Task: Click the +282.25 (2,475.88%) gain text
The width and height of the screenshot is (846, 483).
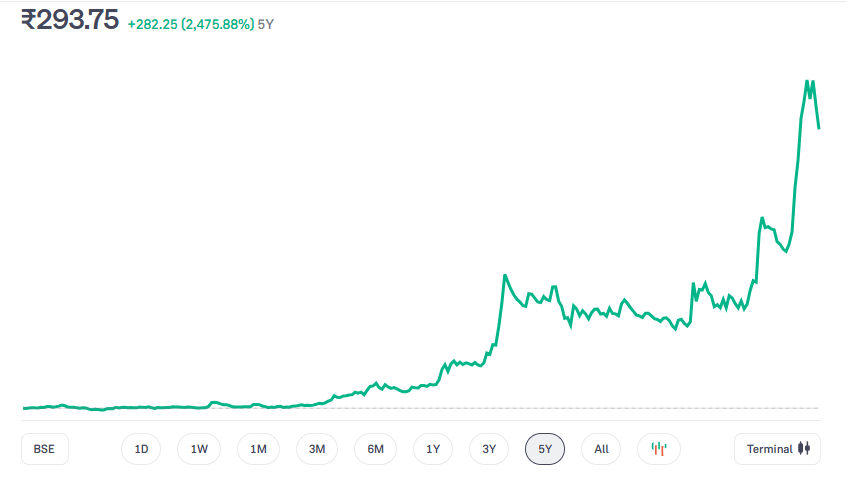Action: (190, 24)
